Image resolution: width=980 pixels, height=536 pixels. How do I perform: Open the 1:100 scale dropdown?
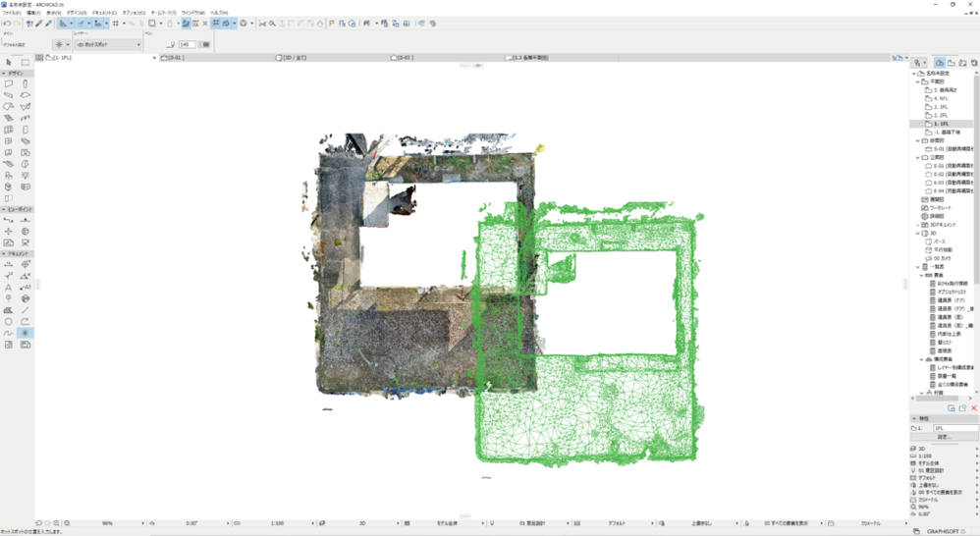[277, 523]
